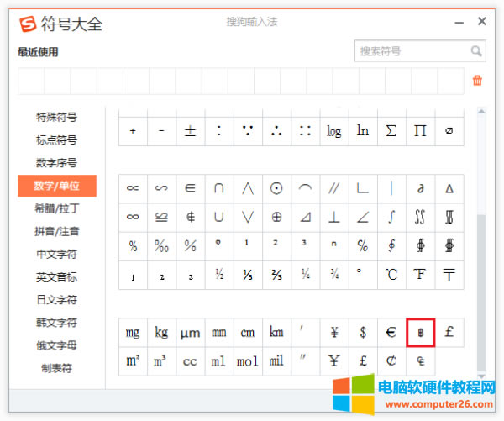Insert the euro € symbol
The height and width of the screenshot is (421, 504).
(391, 332)
